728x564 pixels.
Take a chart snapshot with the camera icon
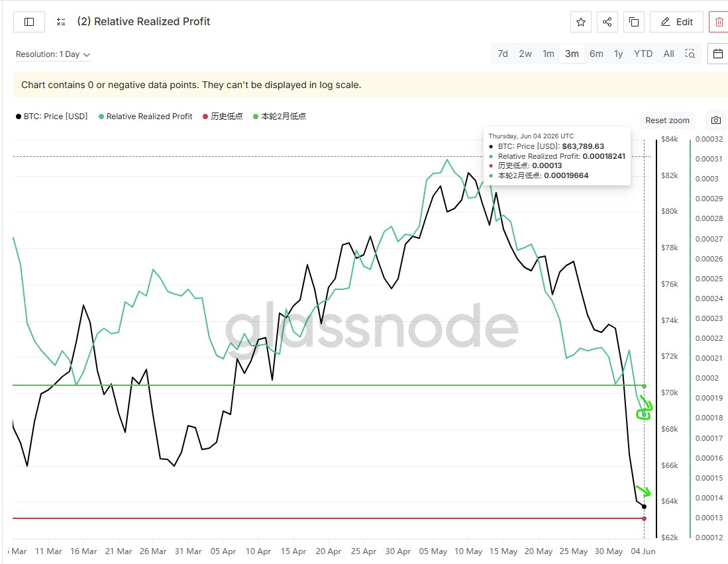[716, 120]
